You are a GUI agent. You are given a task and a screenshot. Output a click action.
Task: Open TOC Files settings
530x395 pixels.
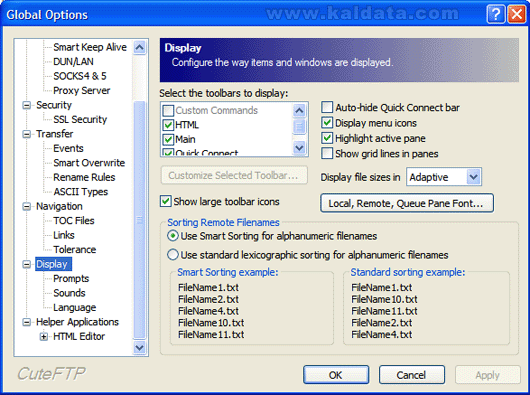[74, 221]
